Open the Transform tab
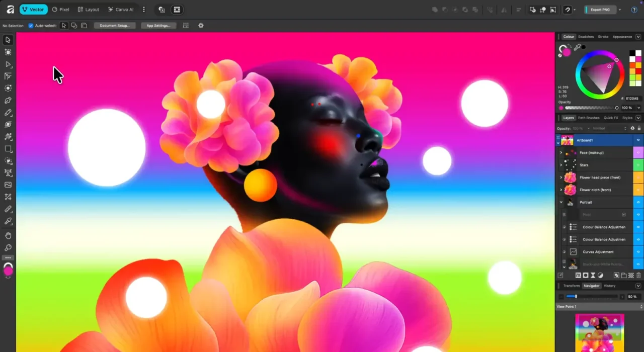This screenshot has width=644, height=352. [x=571, y=286]
